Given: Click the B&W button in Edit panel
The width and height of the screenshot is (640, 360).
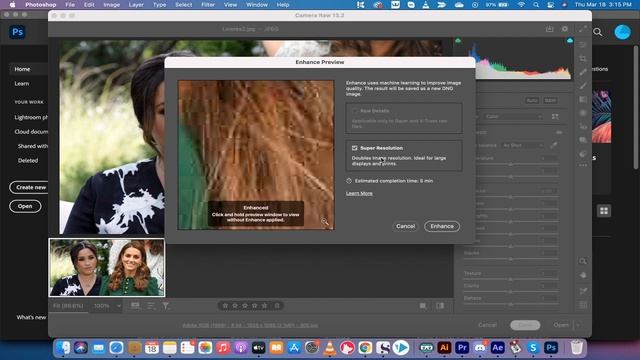Looking at the screenshot, I should tap(550, 100).
